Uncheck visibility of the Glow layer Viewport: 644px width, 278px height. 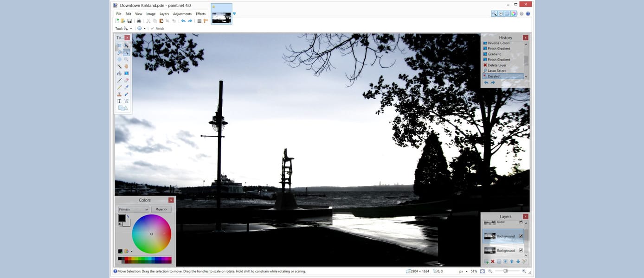coord(521,222)
